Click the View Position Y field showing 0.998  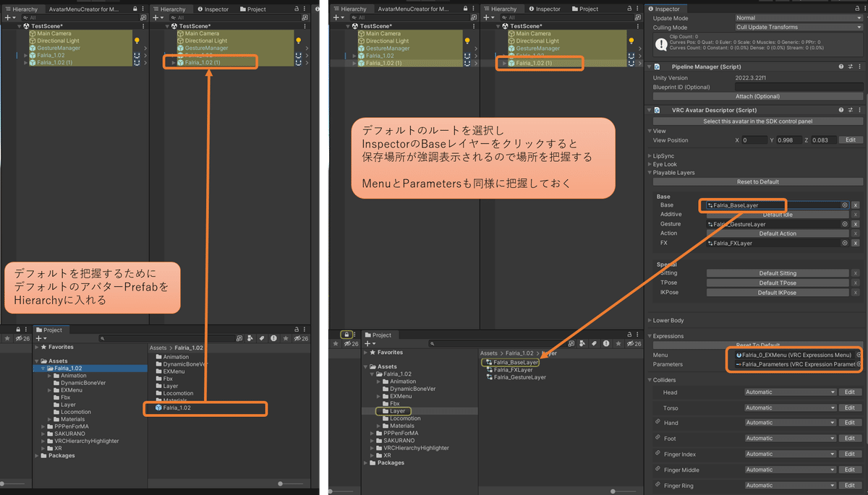tap(789, 140)
